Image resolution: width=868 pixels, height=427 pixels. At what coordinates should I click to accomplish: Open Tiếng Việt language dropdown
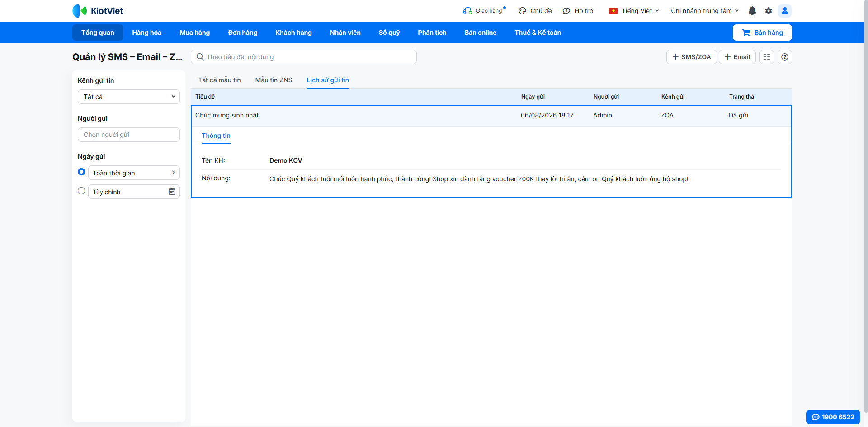click(x=634, y=11)
